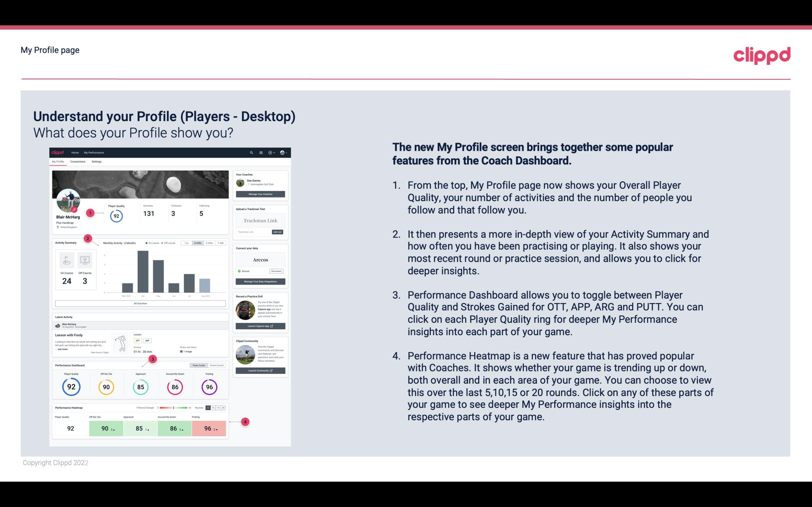Click the Clippd logo icon top right

click(x=762, y=55)
